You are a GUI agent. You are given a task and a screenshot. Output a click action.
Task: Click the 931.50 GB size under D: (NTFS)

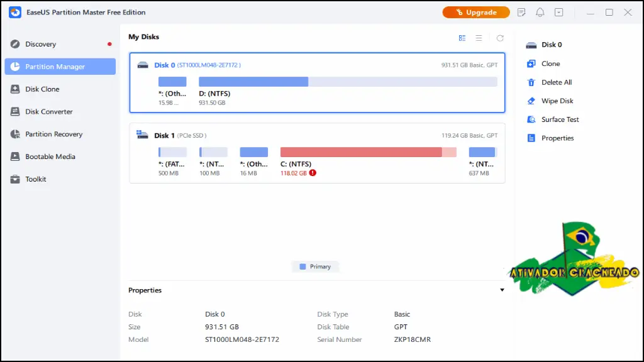pos(212,102)
